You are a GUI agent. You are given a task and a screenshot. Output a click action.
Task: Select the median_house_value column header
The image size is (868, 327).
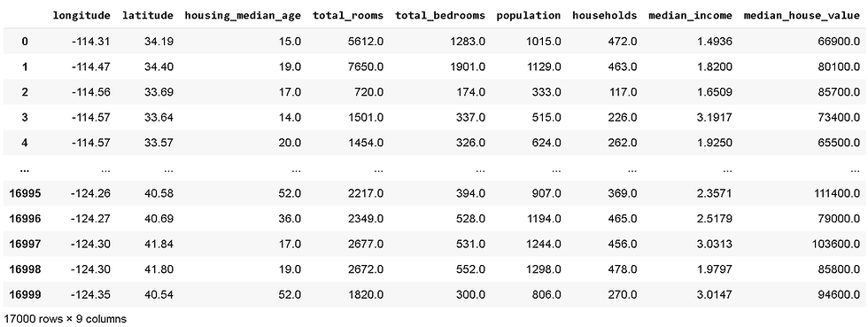[802, 16]
